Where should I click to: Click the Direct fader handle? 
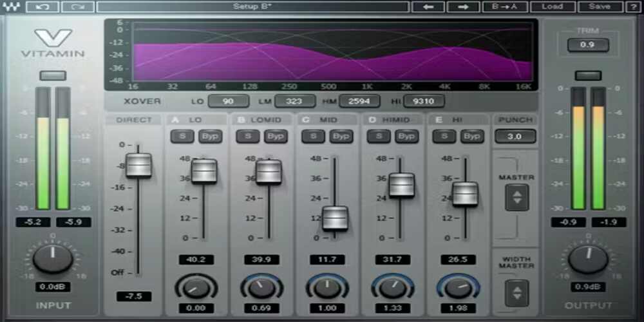(138, 165)
